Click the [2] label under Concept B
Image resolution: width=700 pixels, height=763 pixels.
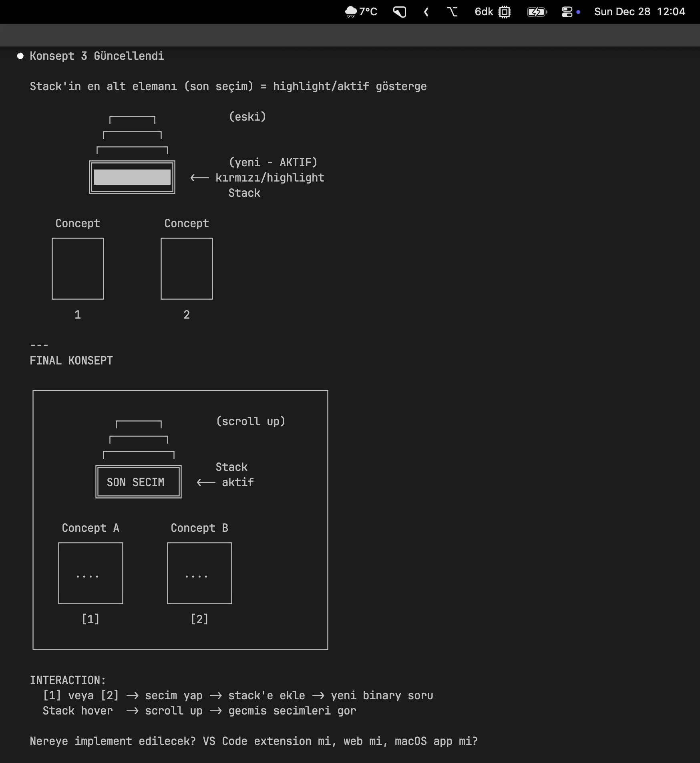[199, 619]
